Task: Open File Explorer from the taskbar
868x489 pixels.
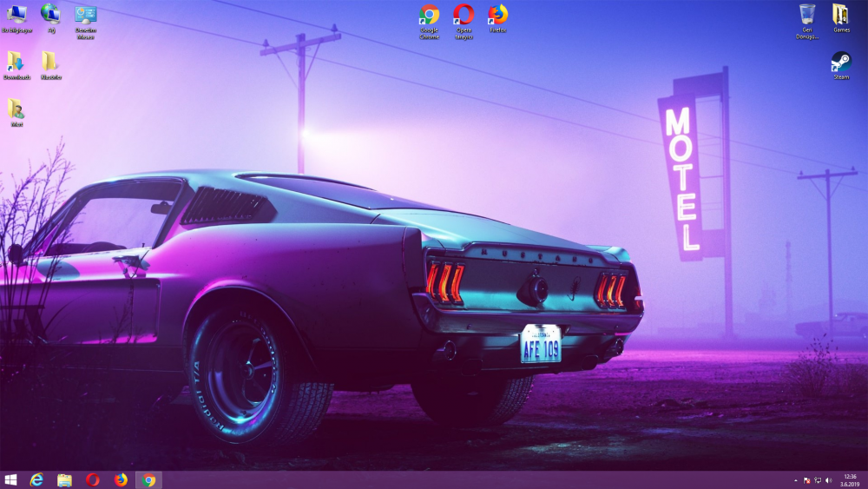Action: (64, 479)
